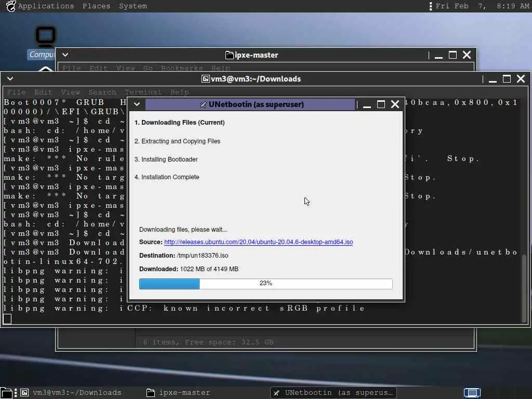Open Go menu in ipxe-master window
Screen dimensions: 532x399
tap(148, 68)
